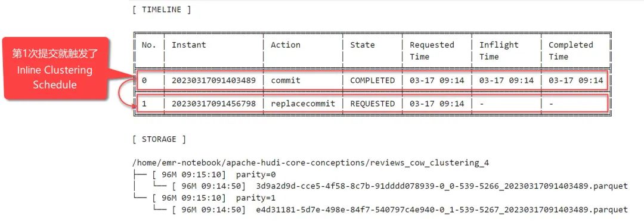Click the COMPLETED state cell
Screen dimensions: 644x222
(x=372, y=81)
